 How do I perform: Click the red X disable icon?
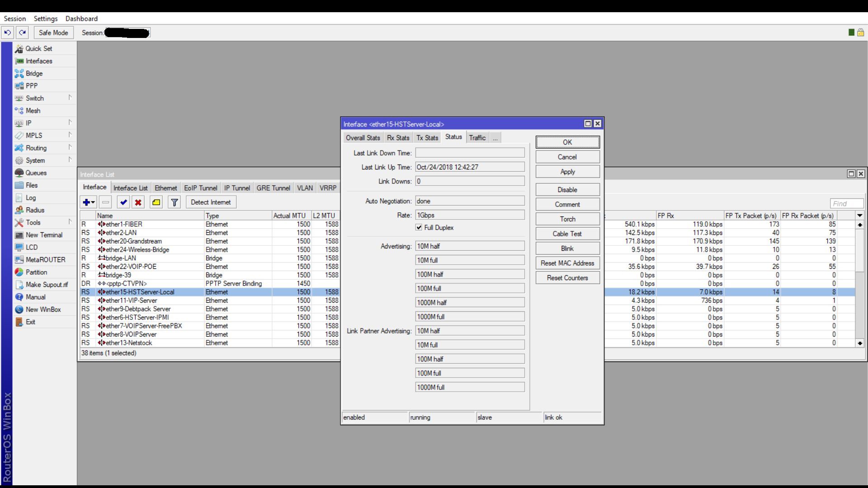[138, 202]
